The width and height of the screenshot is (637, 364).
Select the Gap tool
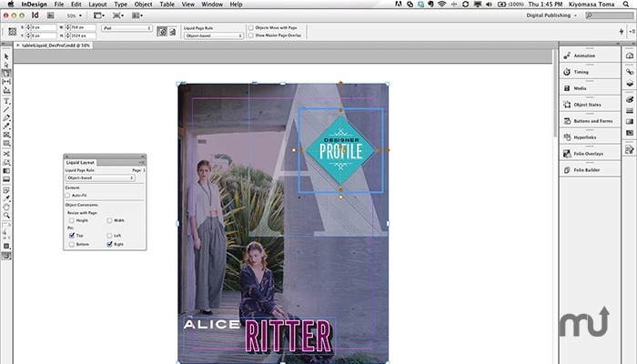(6, 82)
